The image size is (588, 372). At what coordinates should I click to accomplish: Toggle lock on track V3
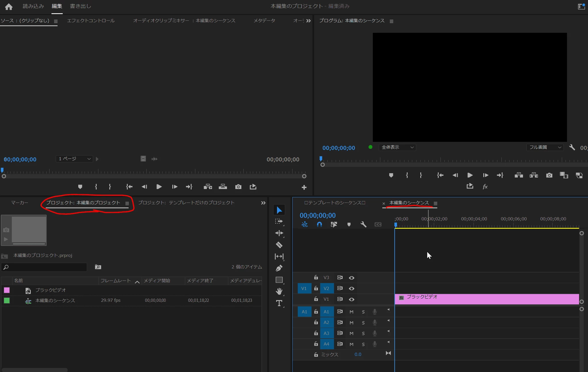[x=316, y=277]
